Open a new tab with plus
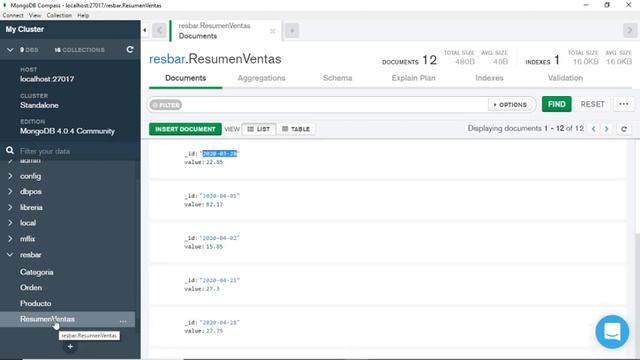The width and height of the screenshot is (640, 360). [292, 31]
